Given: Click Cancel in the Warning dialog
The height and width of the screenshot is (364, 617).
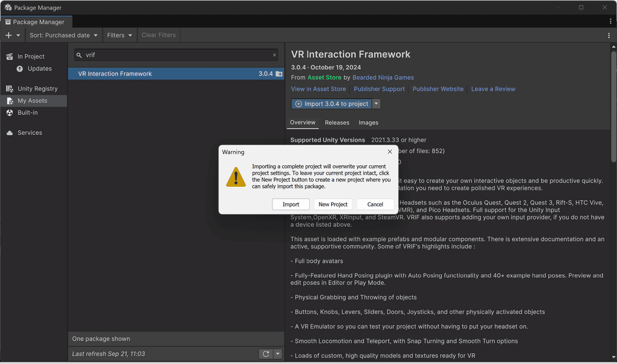Looking at the screenshot, I should click(375, 204).
